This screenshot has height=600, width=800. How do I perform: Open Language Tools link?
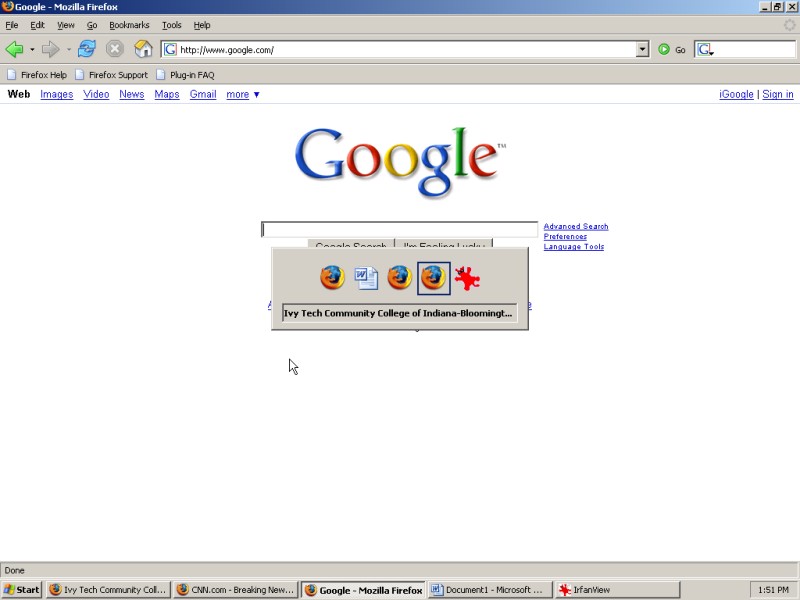(573, 247)
